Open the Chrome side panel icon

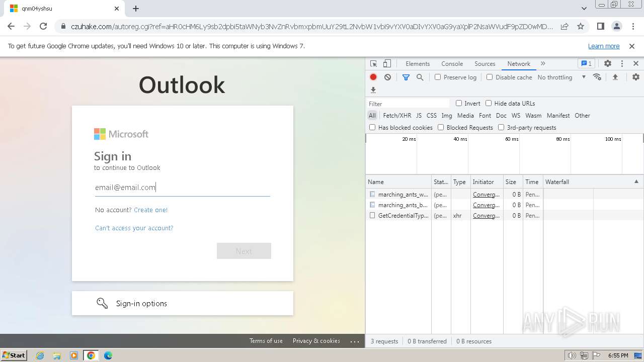point(600,26)
